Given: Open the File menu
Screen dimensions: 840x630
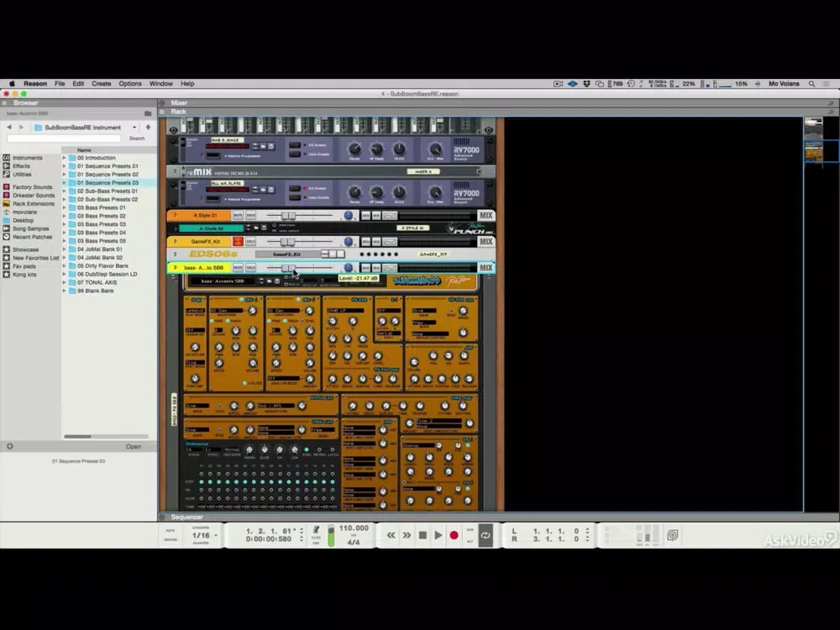Looking at the screenshot, I should coord(60,84).
